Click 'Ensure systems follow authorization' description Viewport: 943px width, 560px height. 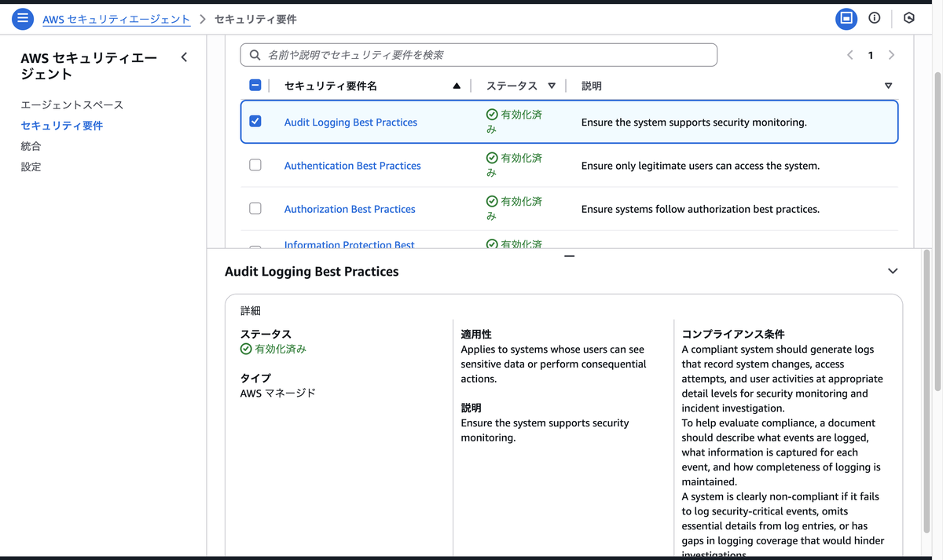click(700, 209)
